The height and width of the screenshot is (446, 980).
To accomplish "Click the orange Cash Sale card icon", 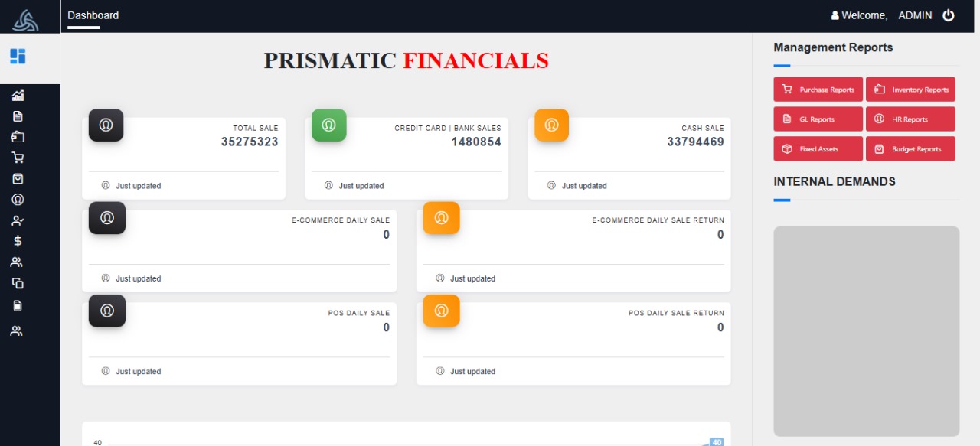I will 552,125.
